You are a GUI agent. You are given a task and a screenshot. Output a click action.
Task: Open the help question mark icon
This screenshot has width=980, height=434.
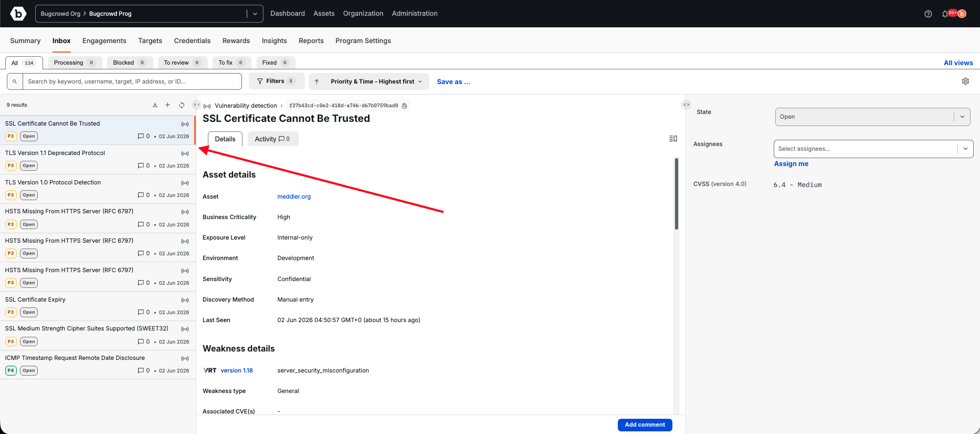click(928, 14)
